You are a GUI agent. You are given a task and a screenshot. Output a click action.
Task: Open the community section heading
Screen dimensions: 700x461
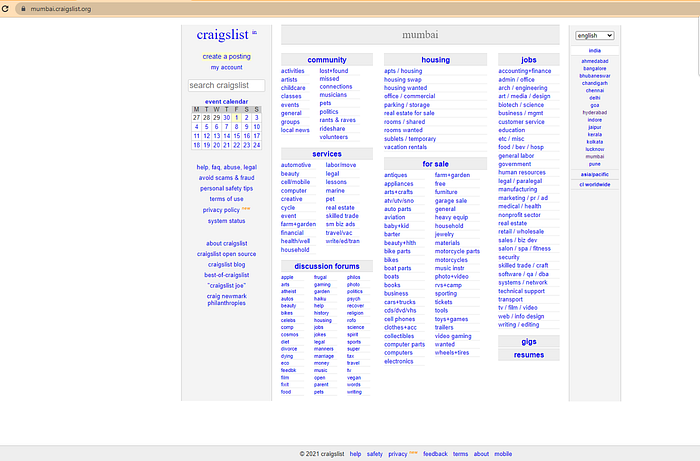coord(327,60)
